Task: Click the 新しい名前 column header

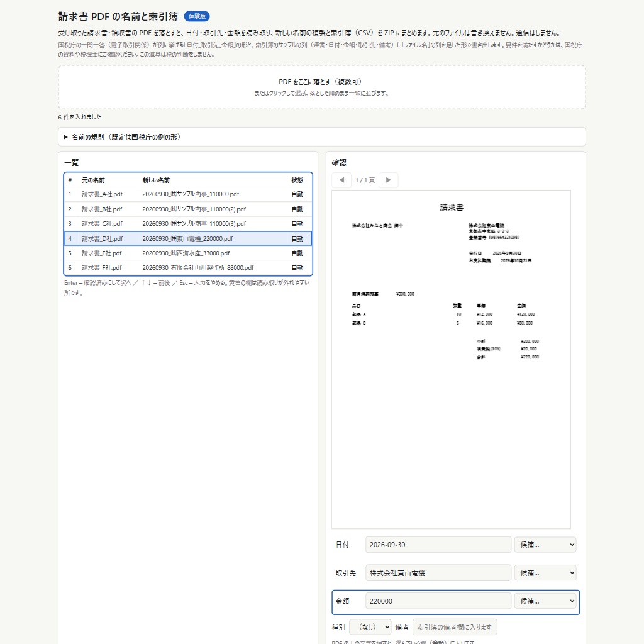Action: 156,180
